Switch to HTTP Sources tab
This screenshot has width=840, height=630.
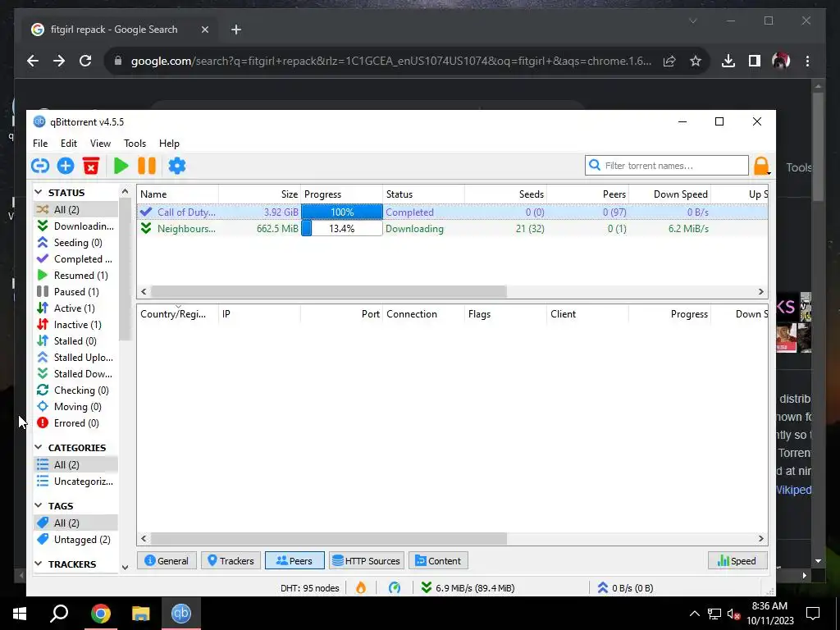pos(367,561)
